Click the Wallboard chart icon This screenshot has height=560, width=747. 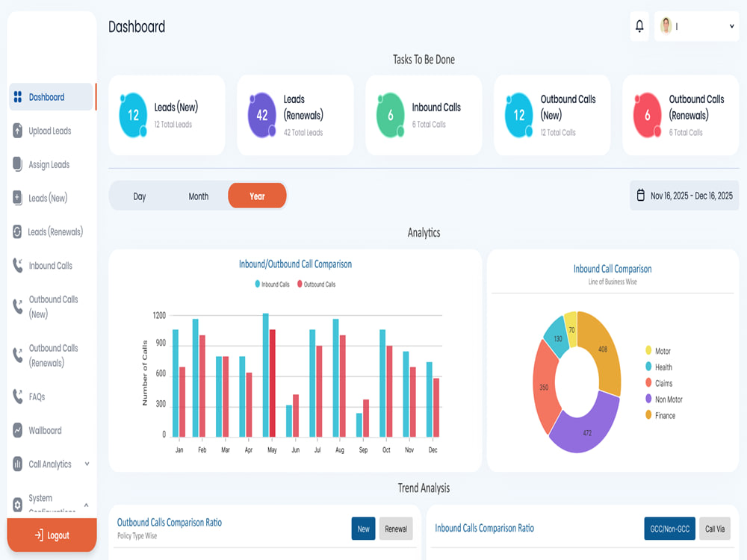(x=17, y=430)
